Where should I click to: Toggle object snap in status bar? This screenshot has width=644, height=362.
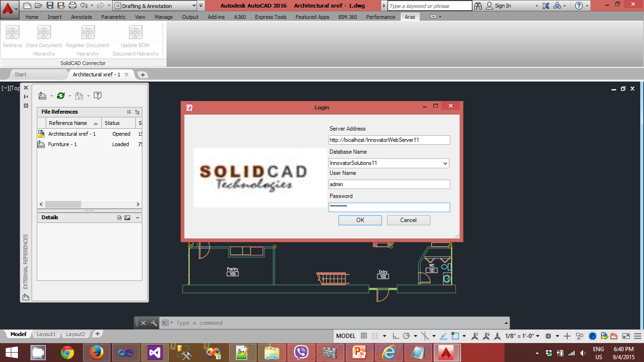pos(455,336)
